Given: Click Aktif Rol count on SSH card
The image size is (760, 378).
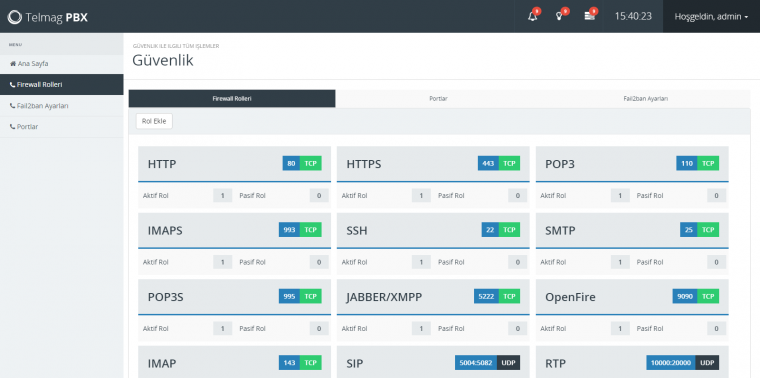Looking at the screenshot, I should [421, 262].
